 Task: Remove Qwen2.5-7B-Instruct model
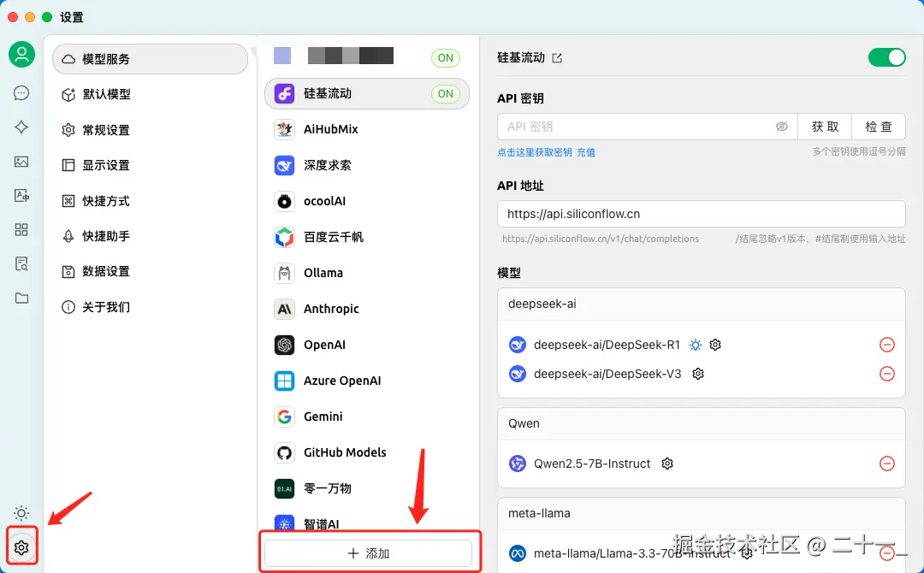click(887, 464)
